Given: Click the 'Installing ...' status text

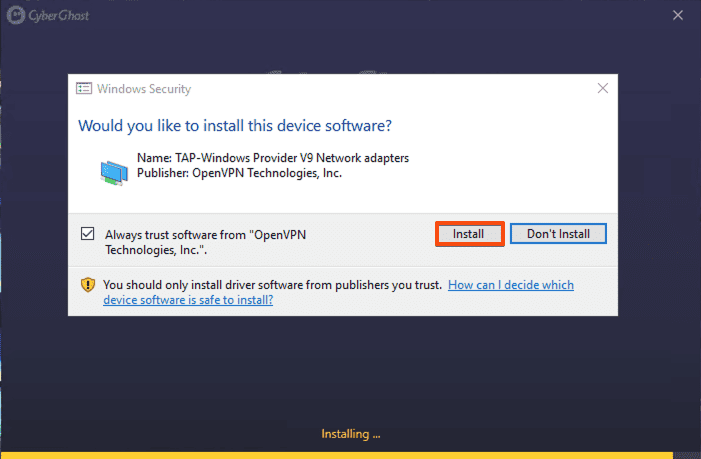Looking at the screenshot, I should 350,434.
